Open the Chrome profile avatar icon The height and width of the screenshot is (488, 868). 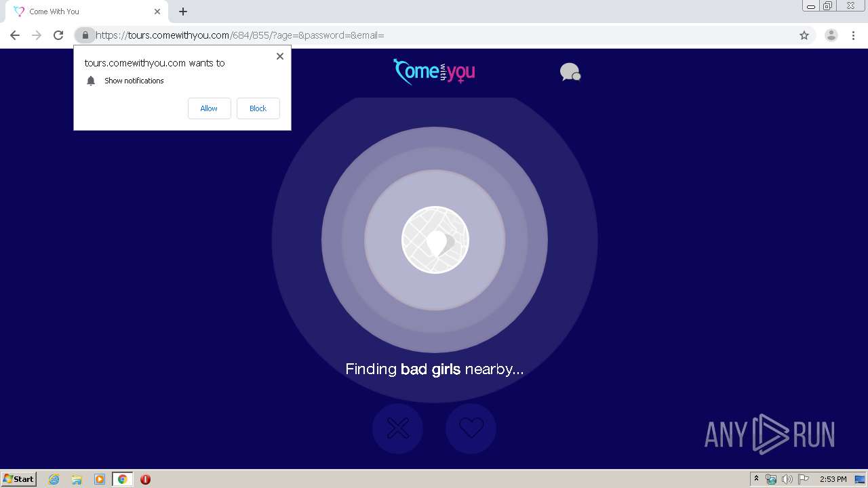click(831, 35)
